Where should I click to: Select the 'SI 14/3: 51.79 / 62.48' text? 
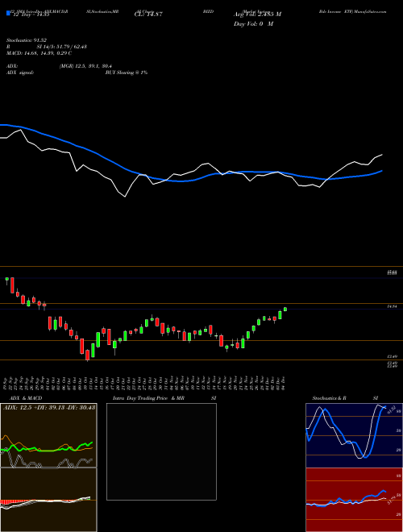[x=62, y=47]
